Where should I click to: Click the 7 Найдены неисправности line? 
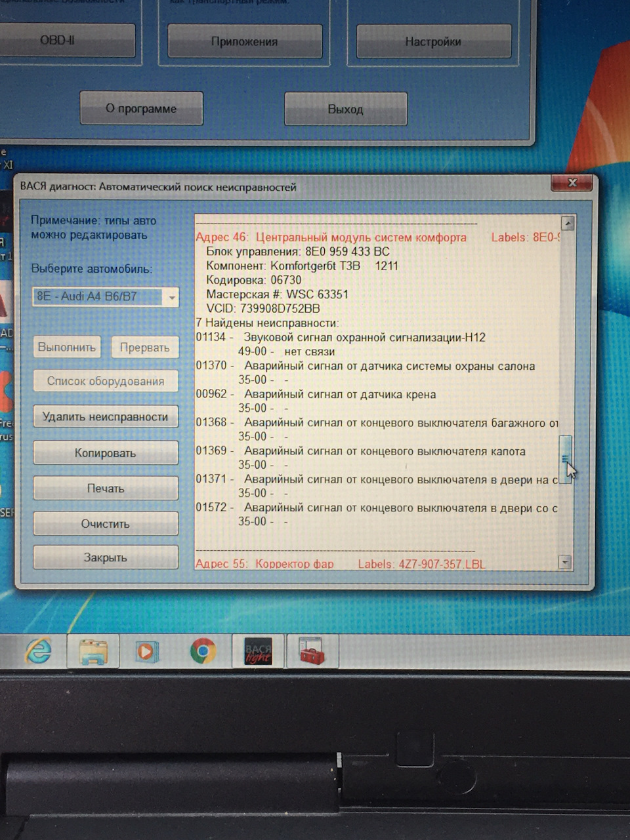tap(268, 323)
